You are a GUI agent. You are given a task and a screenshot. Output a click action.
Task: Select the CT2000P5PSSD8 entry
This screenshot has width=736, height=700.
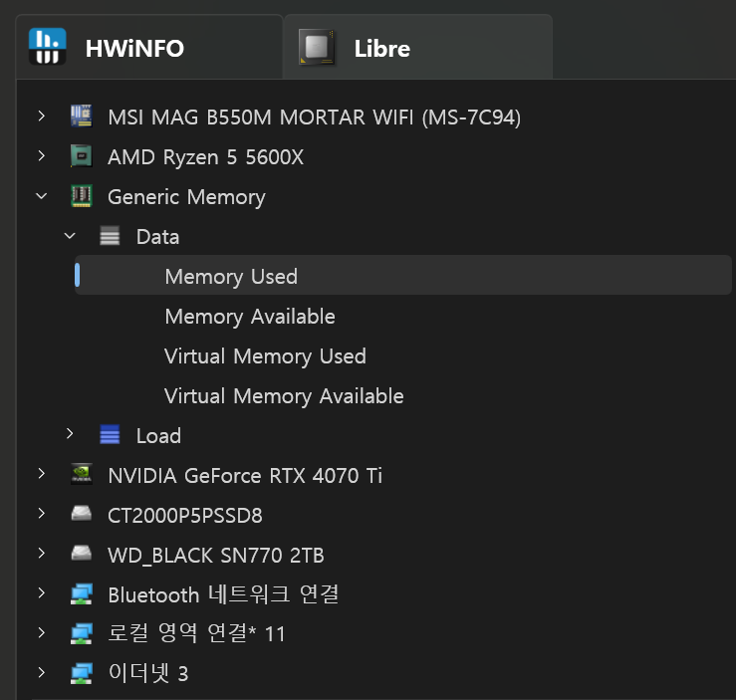(x=185, y=516)
